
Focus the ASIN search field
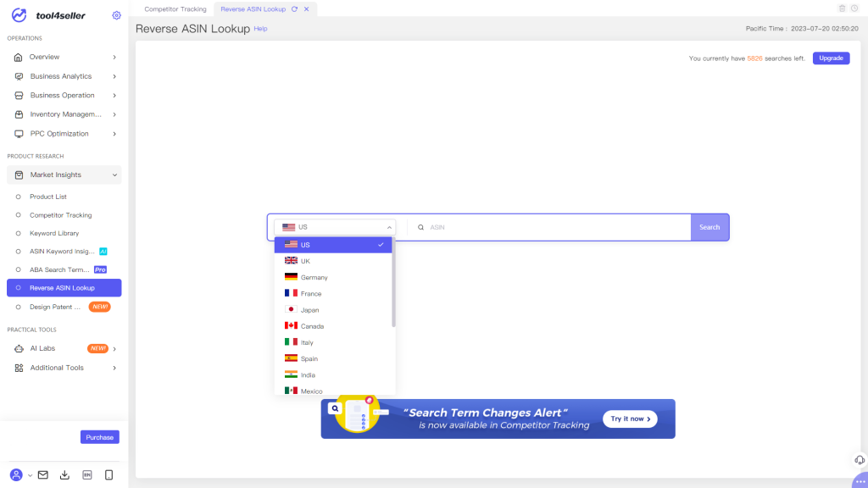pyautogui.click(x=554, y=227)
